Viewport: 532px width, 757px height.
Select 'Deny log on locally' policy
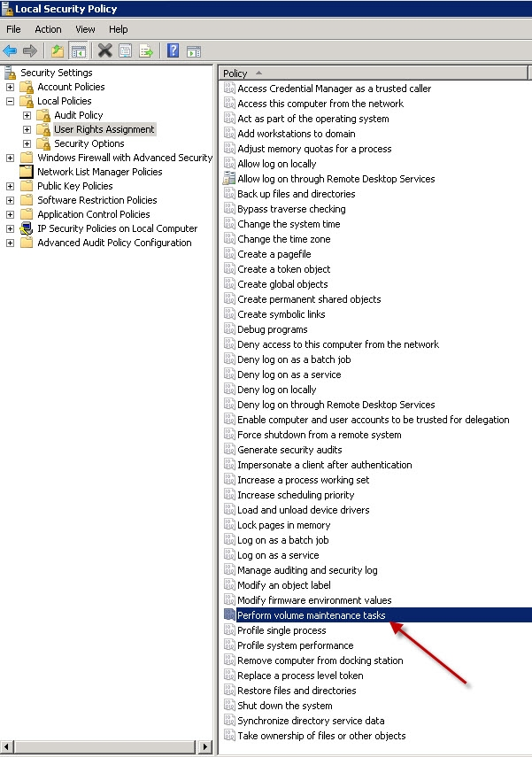coord(276,390)
